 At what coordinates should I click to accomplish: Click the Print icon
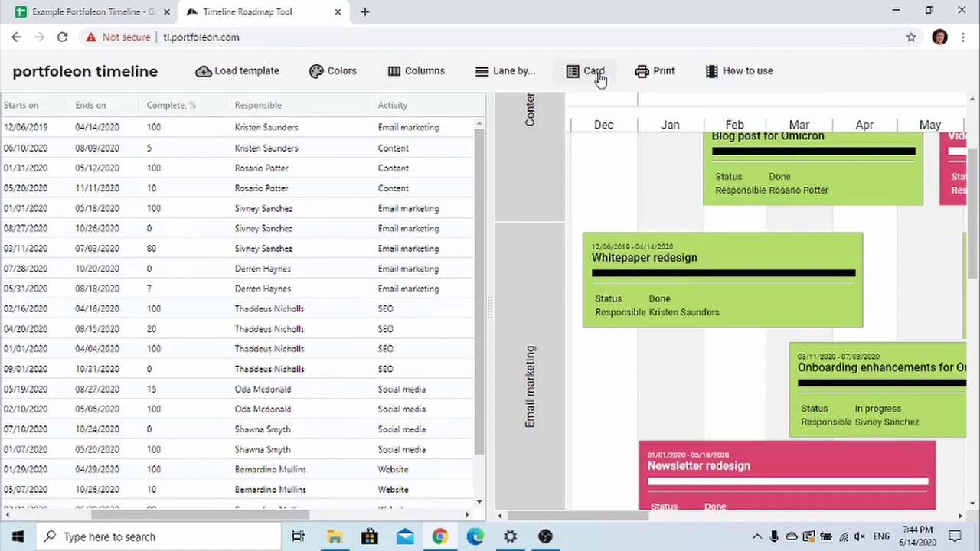pos(642,71)
